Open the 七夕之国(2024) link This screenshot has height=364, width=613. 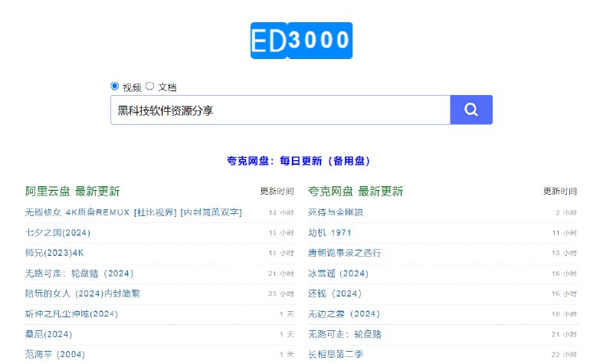[57, 232]
